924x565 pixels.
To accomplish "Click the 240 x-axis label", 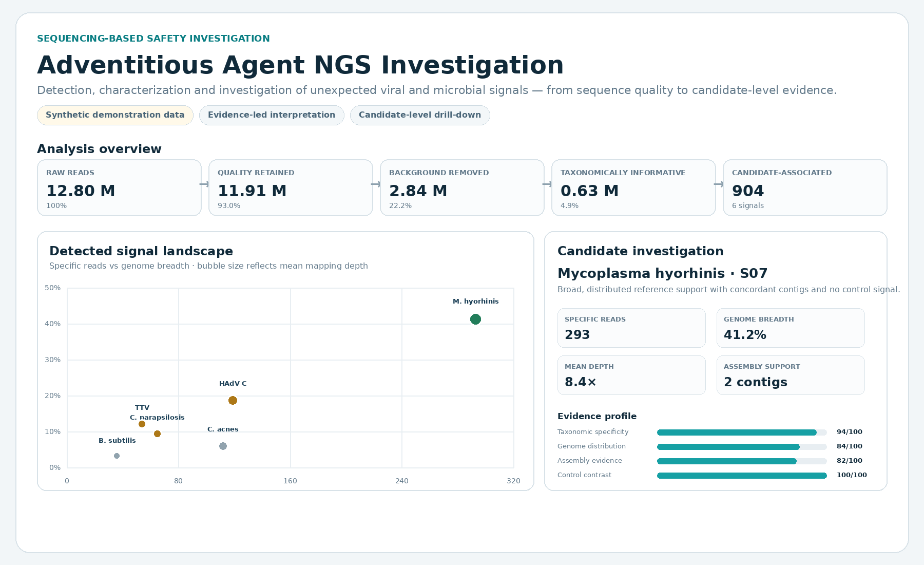I will tap(402, 481).
